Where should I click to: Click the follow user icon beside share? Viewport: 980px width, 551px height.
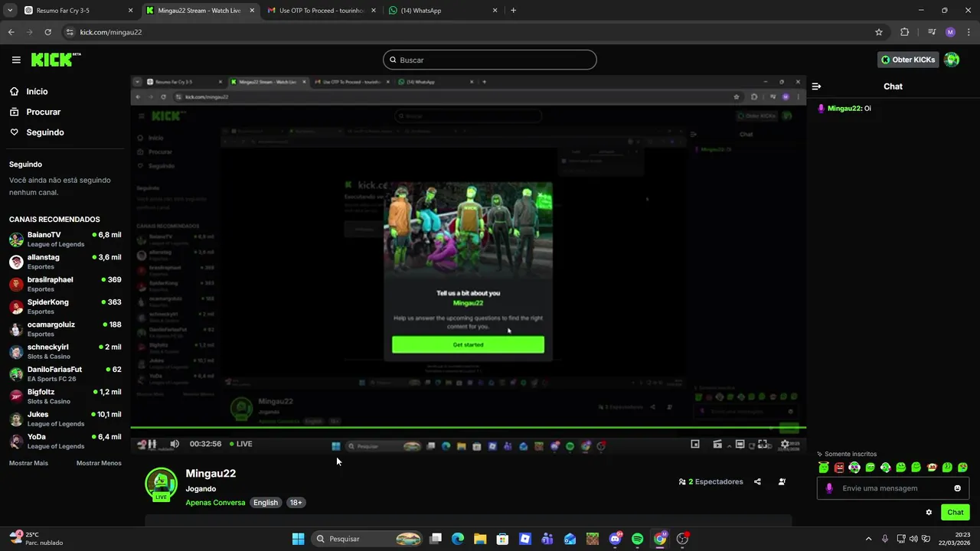point(782,481)
